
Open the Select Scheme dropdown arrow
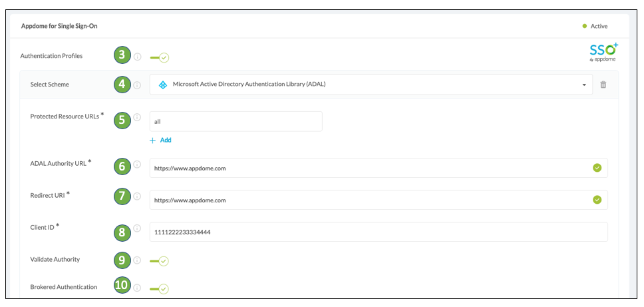click(x=584, y=85)
